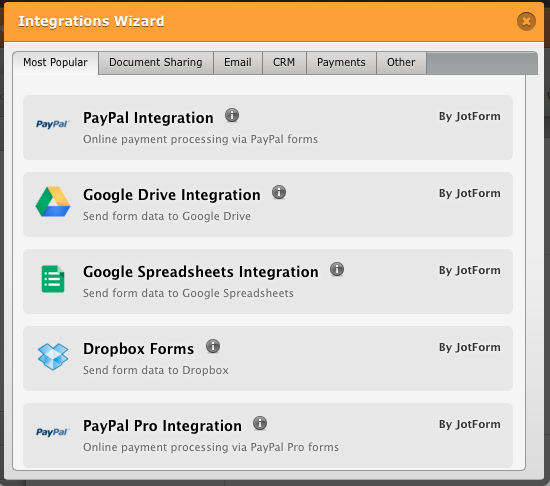Open the Other tab

coord(401,63)
